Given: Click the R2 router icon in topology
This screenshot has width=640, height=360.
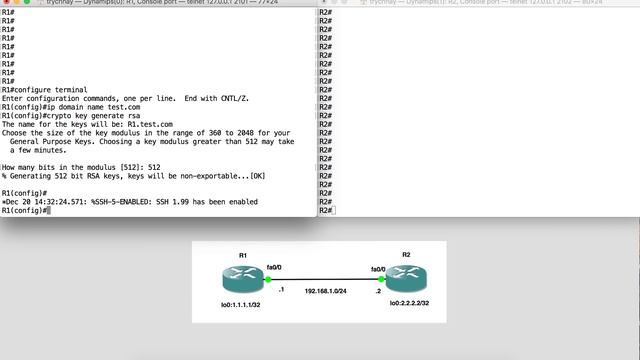Looking at the screenshot, I should [x=406, y=278].
